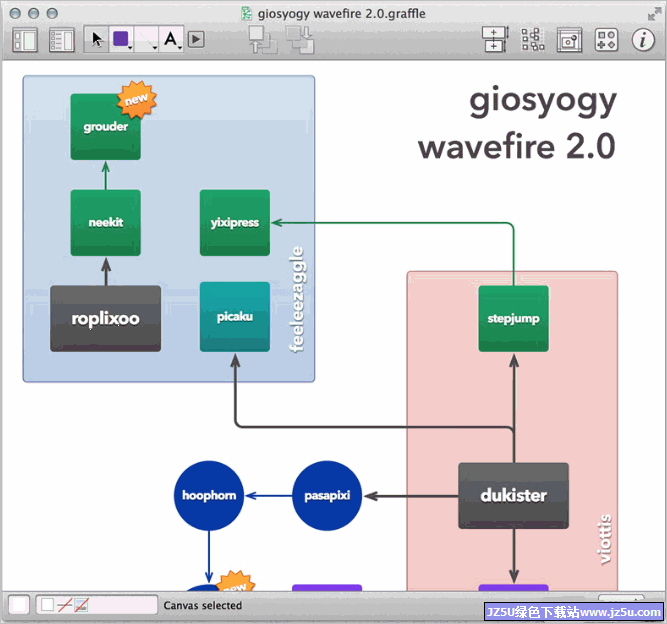
Task: Select the arrow selection tool
Action: [x=97, y=39]
